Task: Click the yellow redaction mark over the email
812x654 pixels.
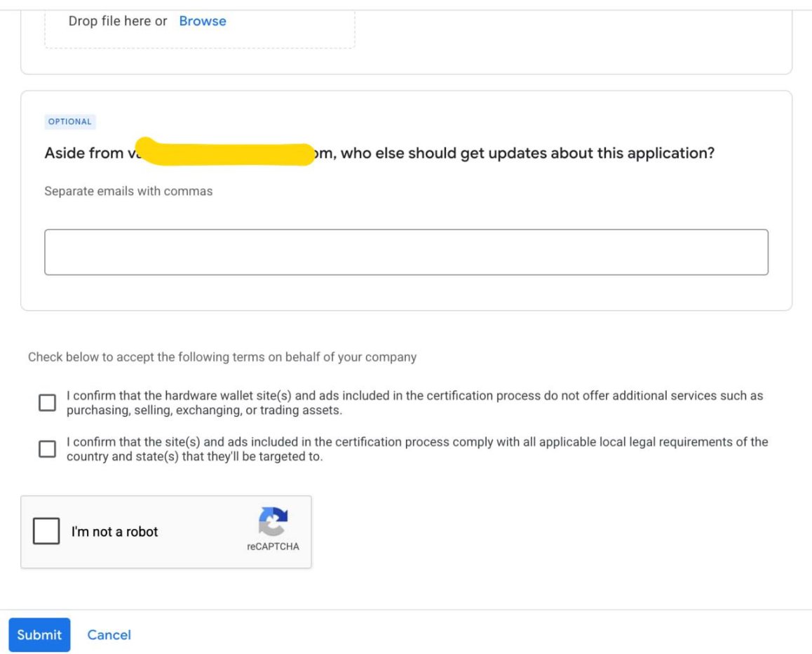Action: (x=225, y=152)
